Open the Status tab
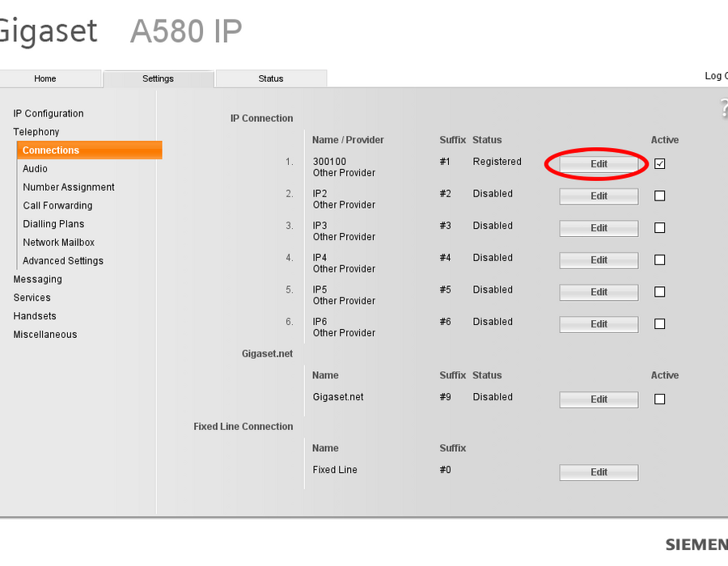This screenshot has height=566, width=728. (x=271, y=78)
